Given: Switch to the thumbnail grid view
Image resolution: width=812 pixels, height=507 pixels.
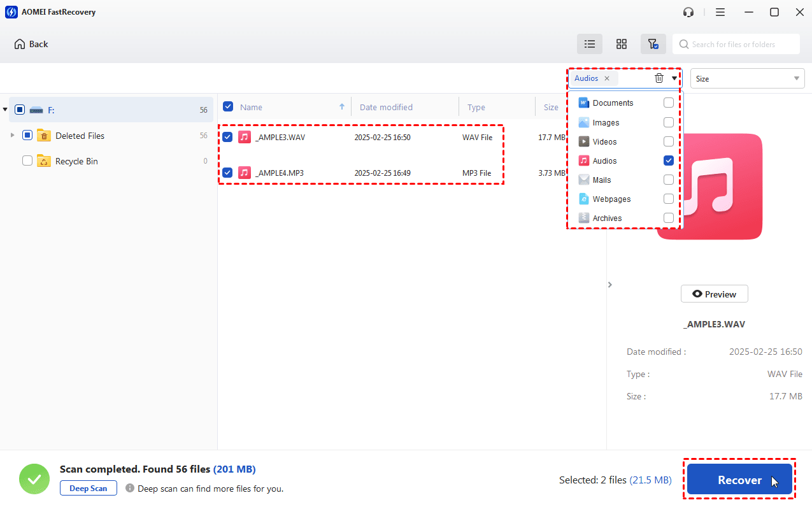Looking at the screenshot, I should (621, 43).
